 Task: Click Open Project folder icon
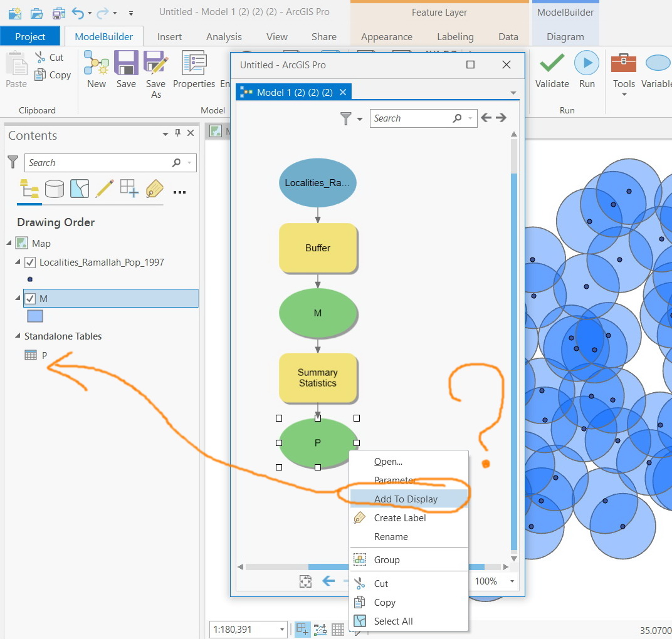click(36, 13)
